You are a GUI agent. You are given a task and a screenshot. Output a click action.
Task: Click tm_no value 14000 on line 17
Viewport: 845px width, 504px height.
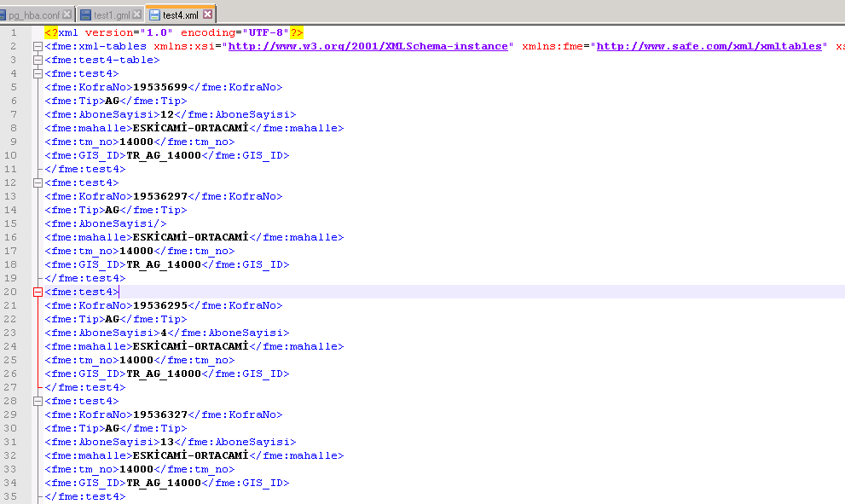(136, 252)
